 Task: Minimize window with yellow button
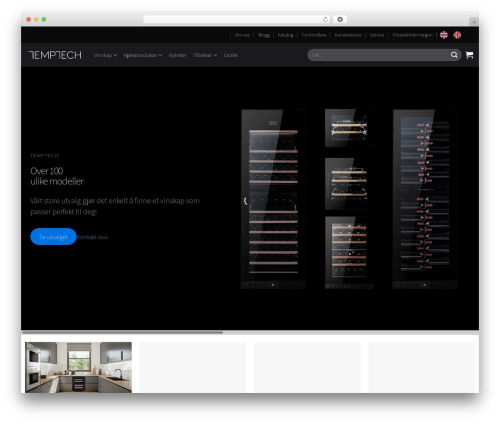point(36,19)
